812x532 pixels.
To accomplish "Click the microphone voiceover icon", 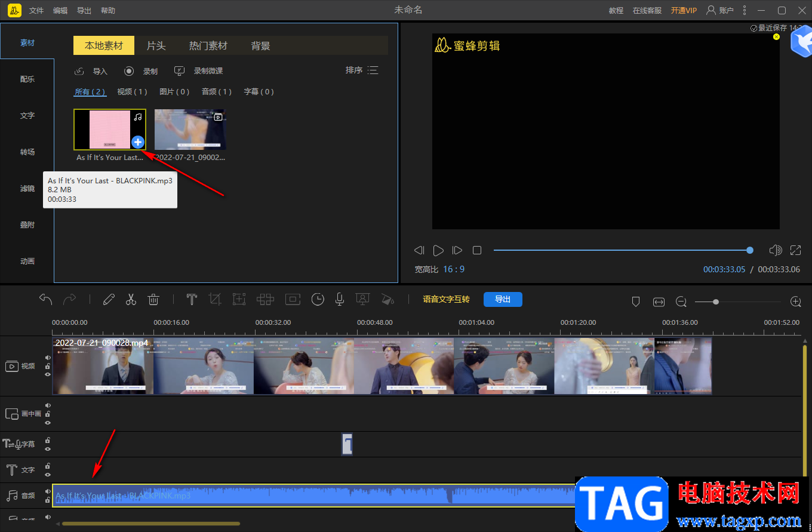I will click(340, 299).
